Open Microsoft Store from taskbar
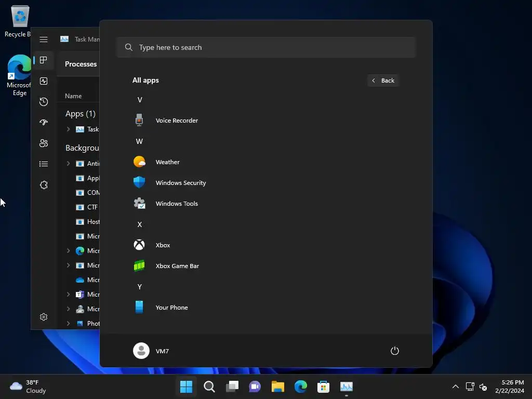This screenshot has height=399, width=532. [x=323, y=387]
